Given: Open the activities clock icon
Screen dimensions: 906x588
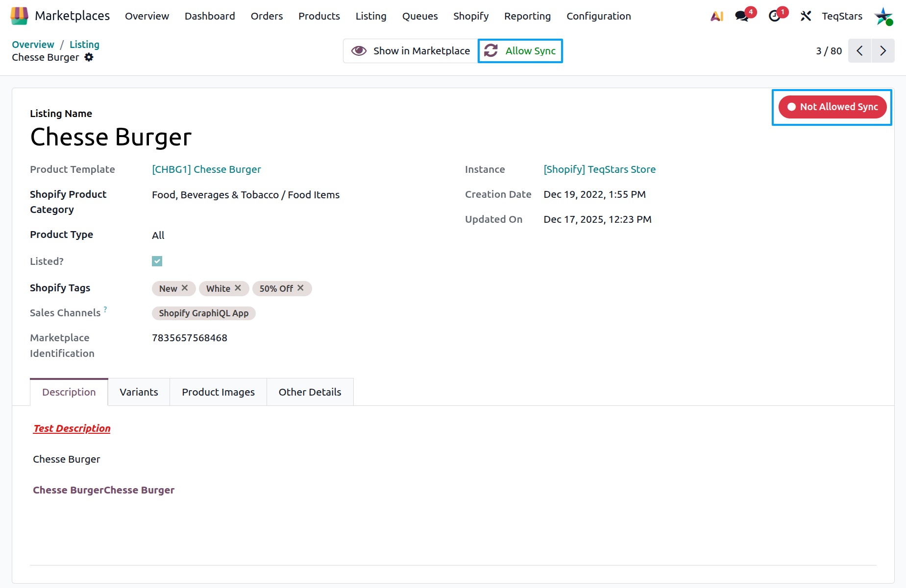Looking at the screenshot, I should 775,16.
